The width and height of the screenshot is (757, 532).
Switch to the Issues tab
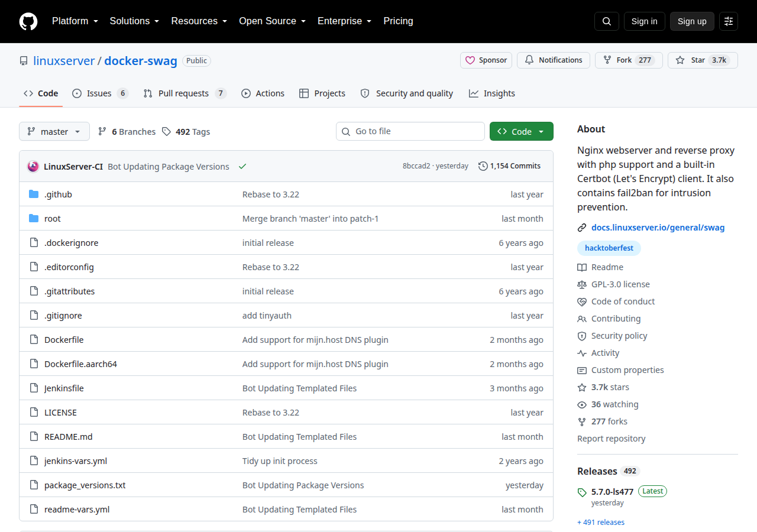click(100, 93)
